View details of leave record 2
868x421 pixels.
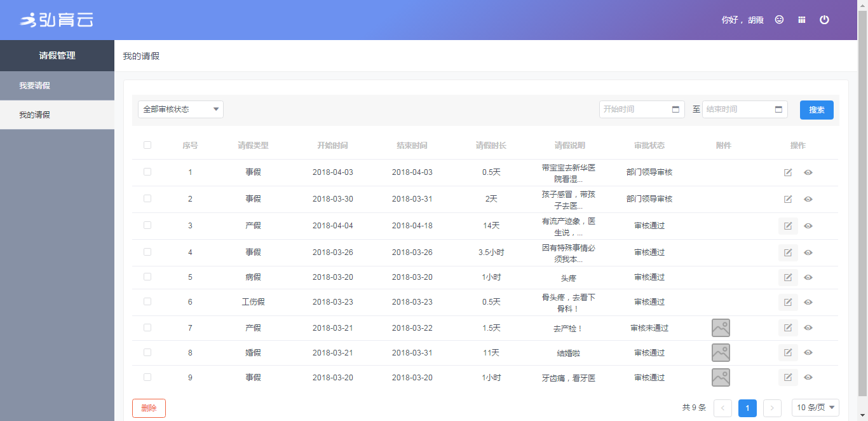tap(808, 199)
